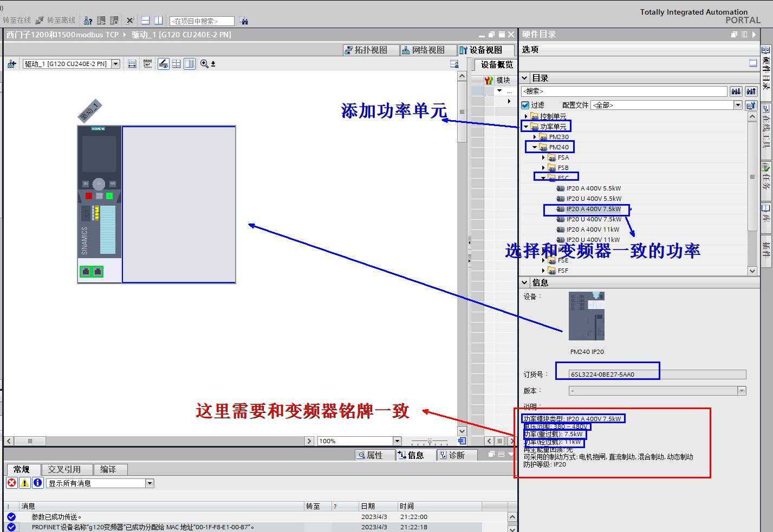The width and height of the screenshot is (773, 532).
Task: Expand the PM230 folder in catalog
Action: (535, 137)
